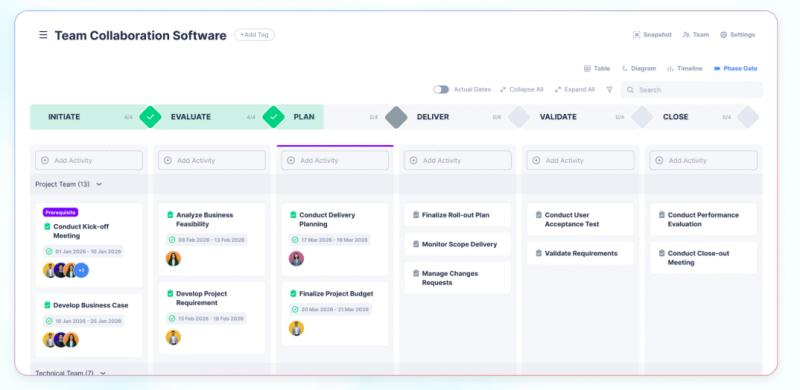Click the +Add Tag button
The height and width of the screenshot is (390, 800).
[x=254, y=35]
